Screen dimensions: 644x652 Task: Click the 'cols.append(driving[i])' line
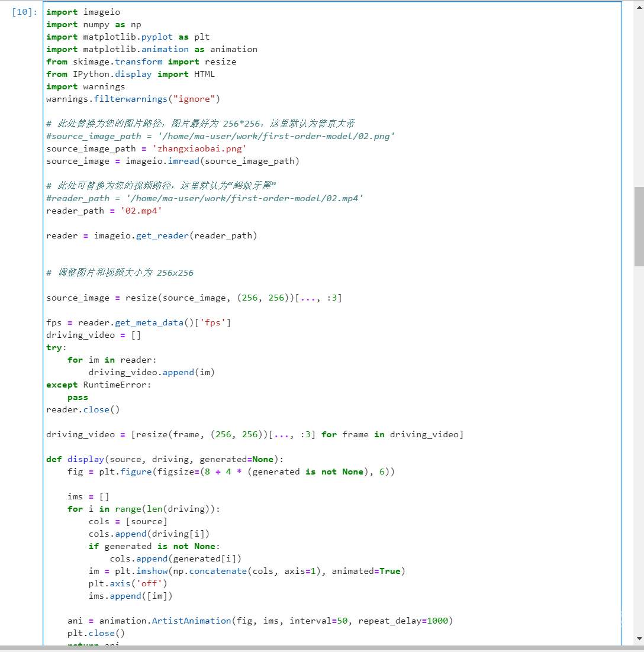pyautogui.click(x=149, y=534)
